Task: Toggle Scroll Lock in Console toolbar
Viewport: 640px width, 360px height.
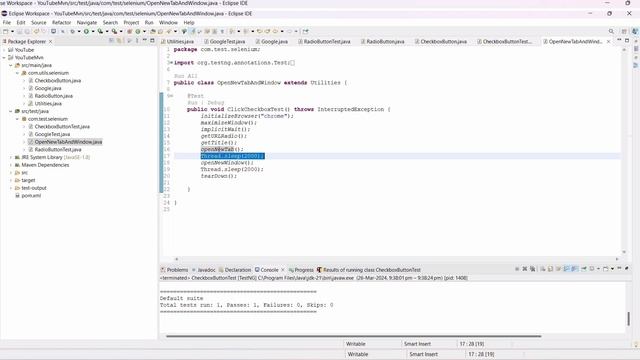Action: [x=550, y=269]
